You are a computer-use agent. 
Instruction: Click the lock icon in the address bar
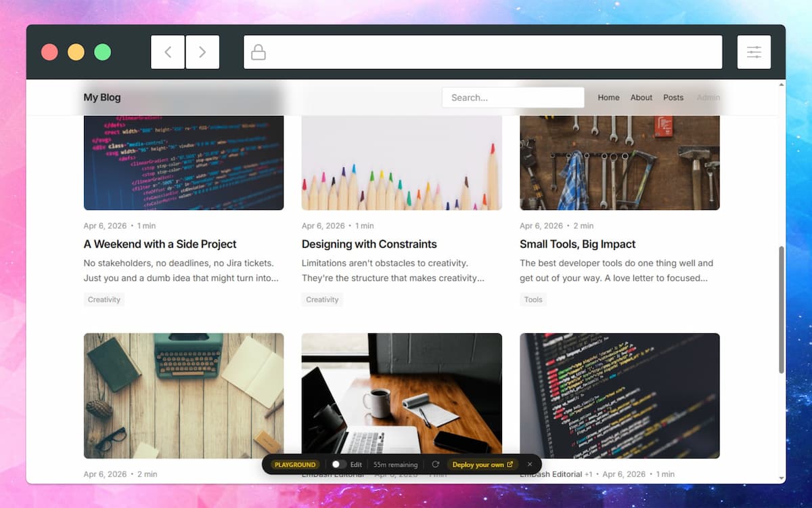click(x=258, y=51)
